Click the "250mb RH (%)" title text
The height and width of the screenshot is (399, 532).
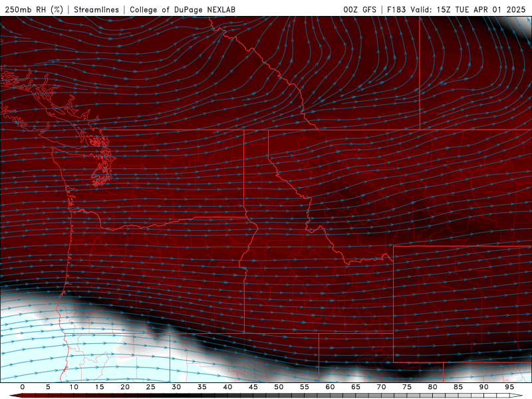[34, 9]
